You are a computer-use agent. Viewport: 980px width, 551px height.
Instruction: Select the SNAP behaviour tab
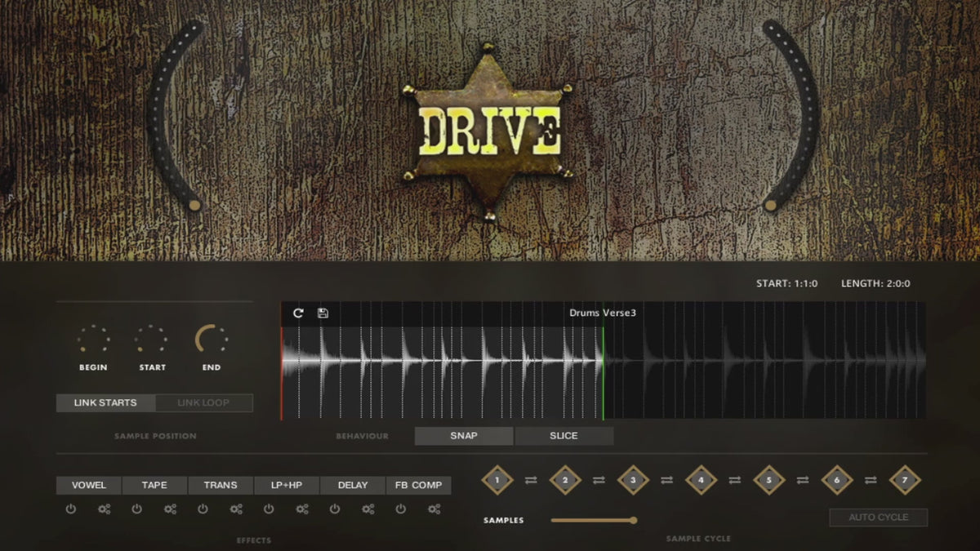pos(464,436)
